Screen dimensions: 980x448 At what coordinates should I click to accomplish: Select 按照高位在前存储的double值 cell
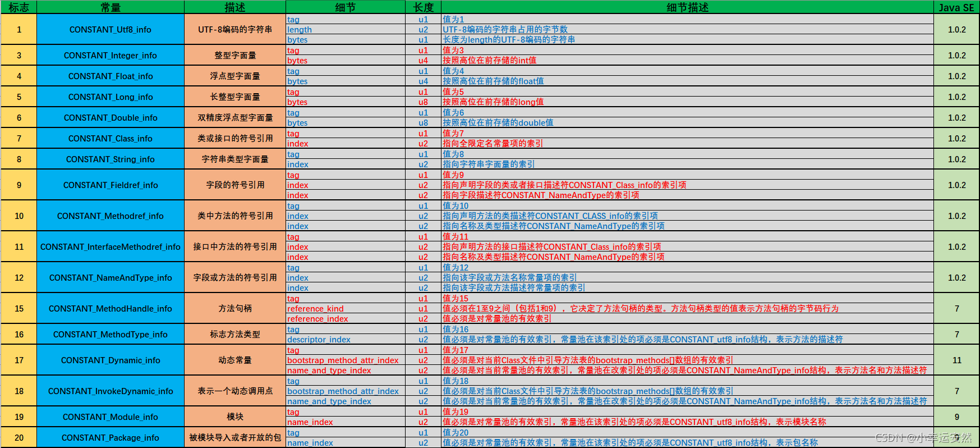coord(688,122)
